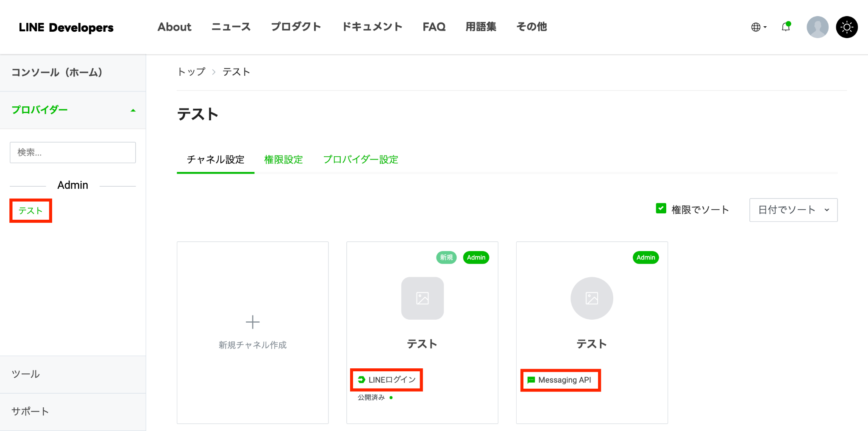Switch to the 権限設定 tab
The height and width of the screenshot is (431, 868).
click(x=284, y=160)
